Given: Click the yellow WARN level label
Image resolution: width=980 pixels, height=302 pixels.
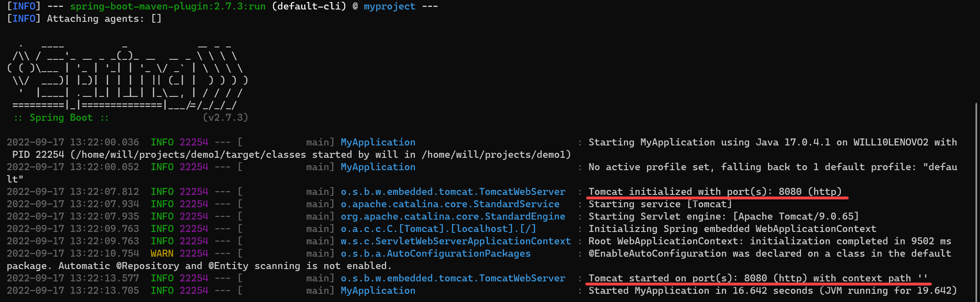Looking at the screenshot, I should (x=162, y=253).
